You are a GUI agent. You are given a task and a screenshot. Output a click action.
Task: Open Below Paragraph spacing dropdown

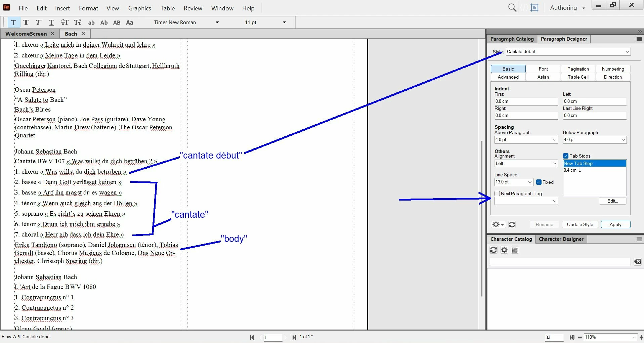click(x=623, y=140)
